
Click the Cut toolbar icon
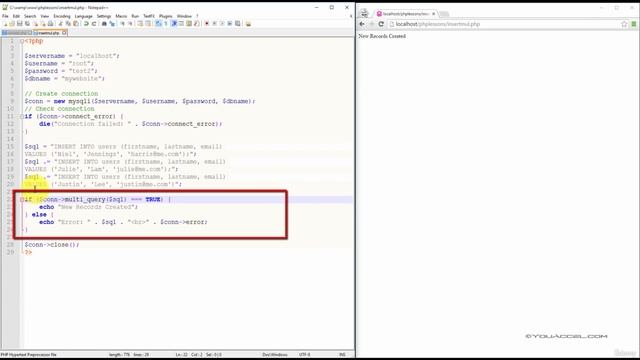(x=60, y=24)
